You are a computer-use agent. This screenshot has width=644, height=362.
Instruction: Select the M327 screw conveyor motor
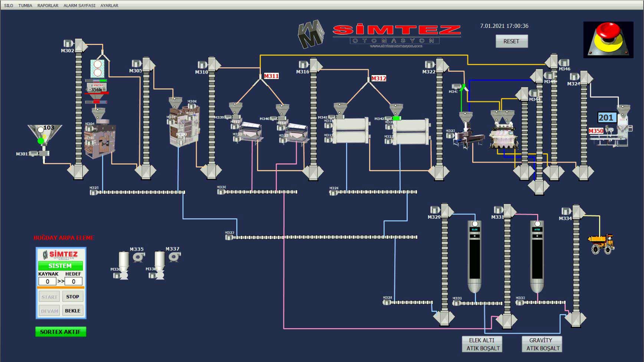tap(230, 237)
